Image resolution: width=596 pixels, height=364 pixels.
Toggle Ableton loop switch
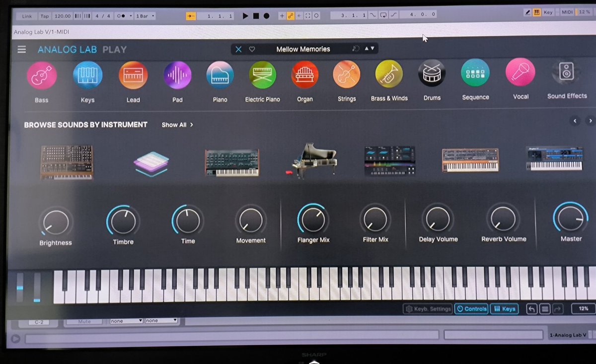(383, 15)
